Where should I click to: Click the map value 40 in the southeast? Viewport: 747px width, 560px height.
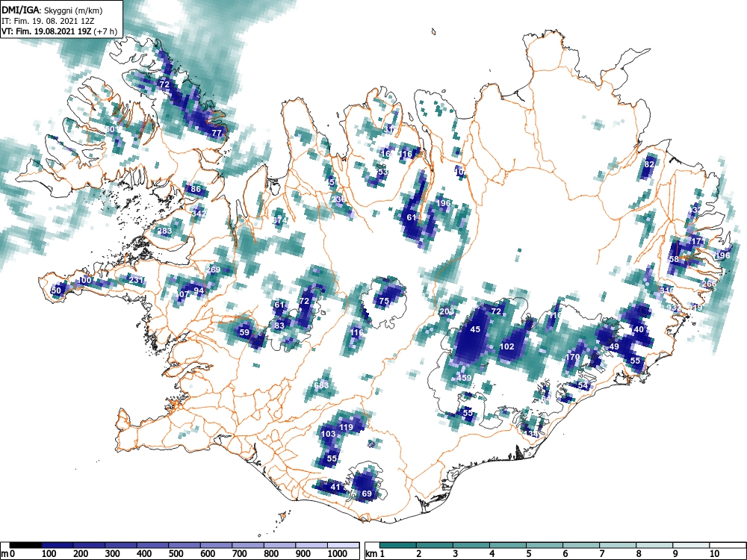pyautogui.click(x=639, y=329)
